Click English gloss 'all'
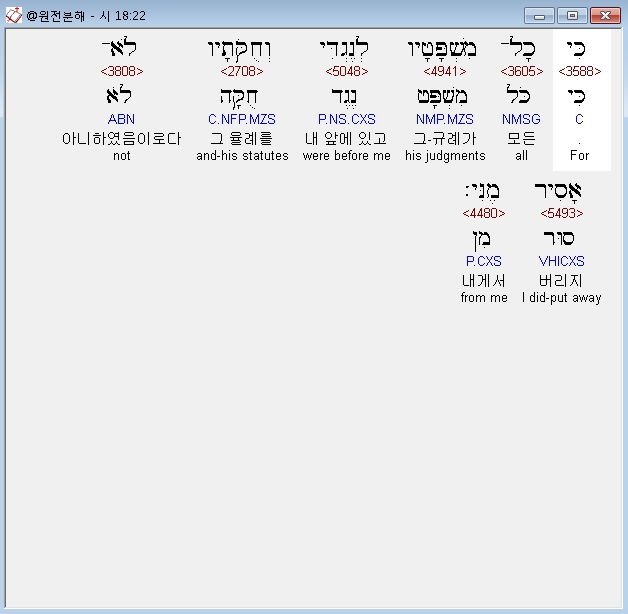The image size is (628, 614). [521, 156]
